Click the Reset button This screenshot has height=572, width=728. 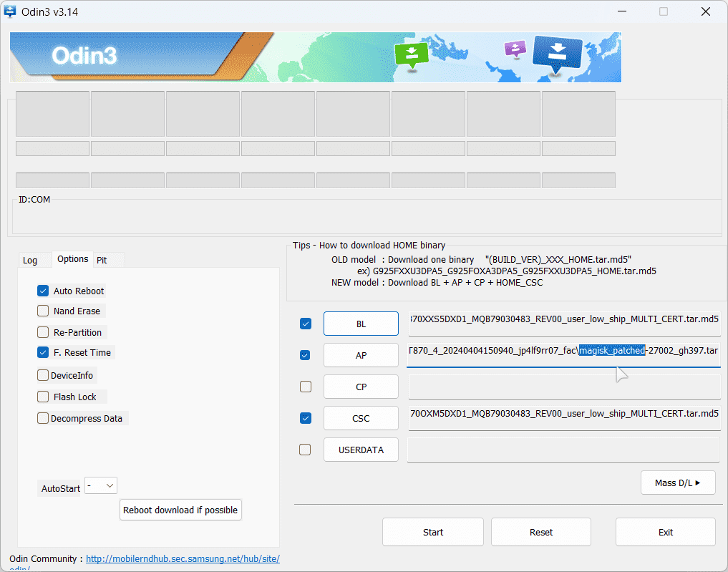[541, 532]
